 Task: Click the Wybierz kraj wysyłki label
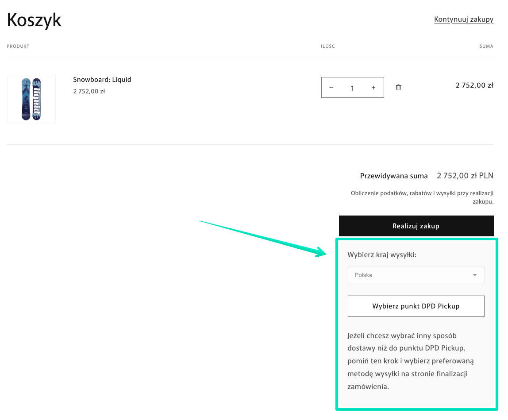(x=382, y=255)
